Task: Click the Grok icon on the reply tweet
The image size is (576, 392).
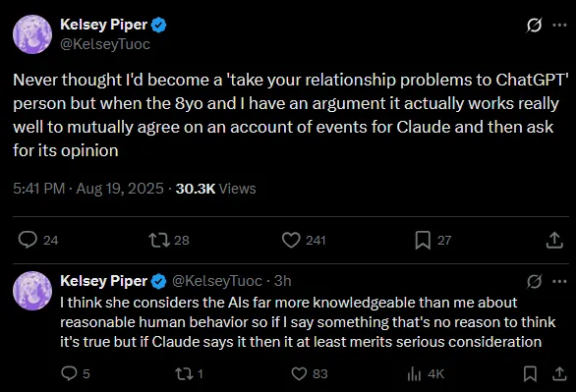Action: click(534, 282)
